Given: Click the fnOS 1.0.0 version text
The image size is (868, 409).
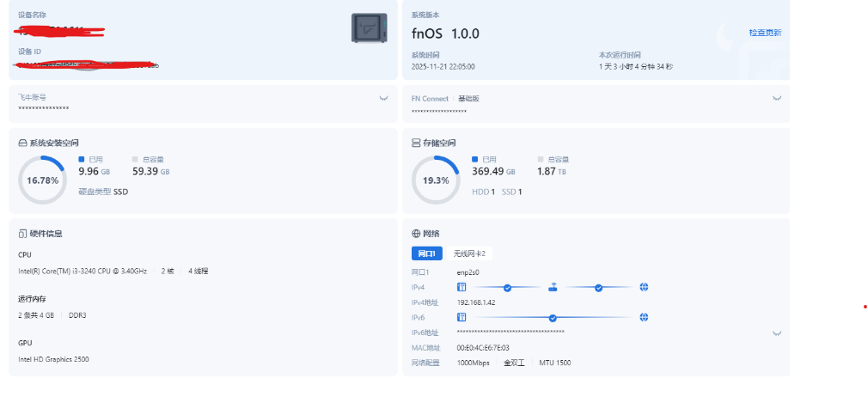Looking at the screenshot, I should click(x=446, y=34).
